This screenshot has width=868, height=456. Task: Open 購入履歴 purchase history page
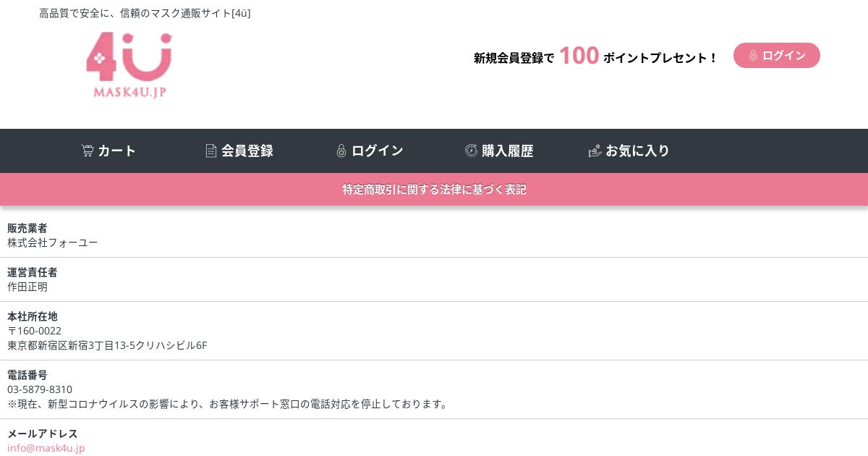(x=508, y=151)
